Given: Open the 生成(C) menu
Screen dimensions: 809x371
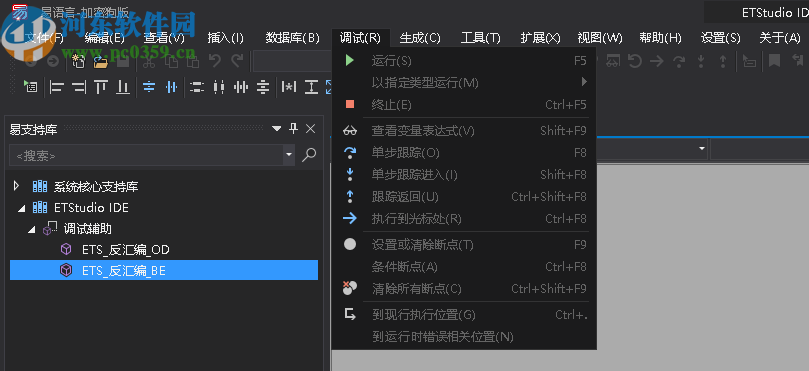Looking at the screenshot, I should tap(420, 38).
